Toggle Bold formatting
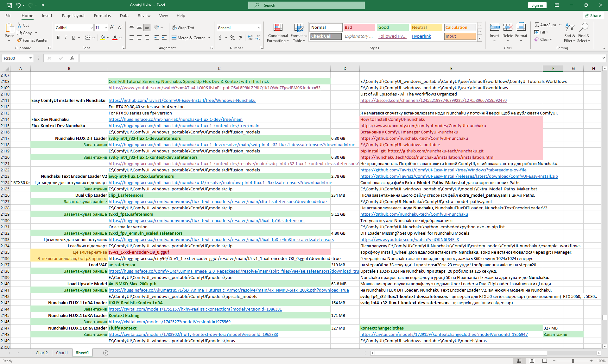608x364 pixels. [58, 38]
